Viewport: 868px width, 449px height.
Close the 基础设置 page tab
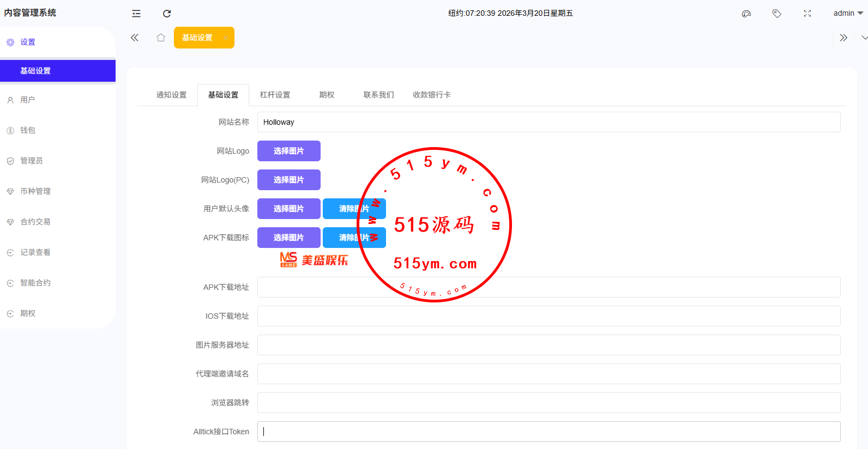pyautogui.click(x=225, y=38)
